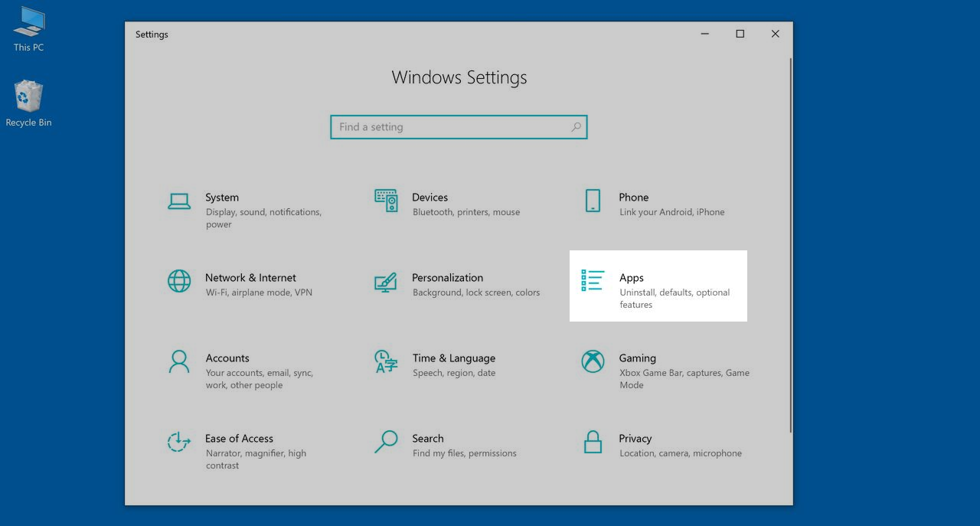Open the Devices keyboard and speaker icon
Image resolution: width=980 pixels, height=526 pixels.
click(386, 201)
